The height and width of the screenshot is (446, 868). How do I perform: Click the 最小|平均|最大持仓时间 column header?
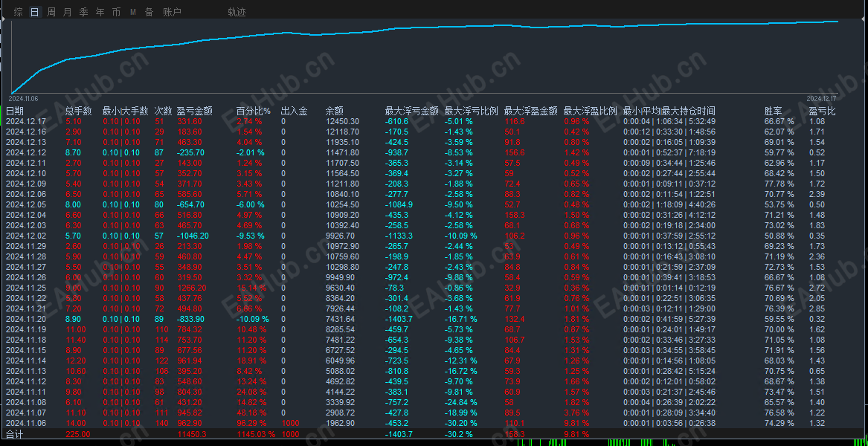pyautogui.click(x=669, y=111)
